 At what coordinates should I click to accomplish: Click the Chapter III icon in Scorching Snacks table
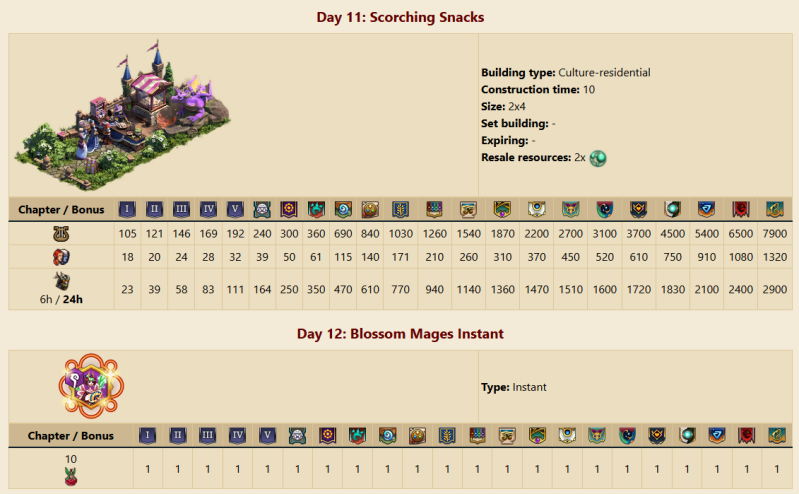[181, 210]
